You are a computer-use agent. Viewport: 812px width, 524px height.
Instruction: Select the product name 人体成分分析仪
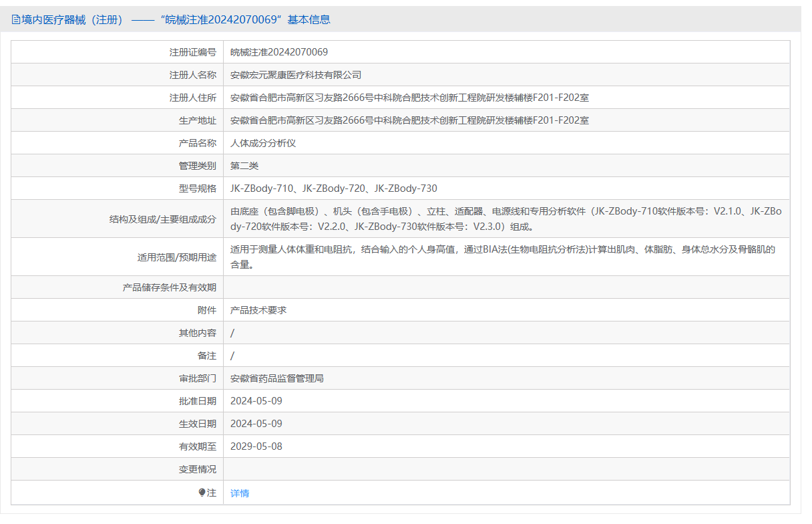tap(263, 142)
